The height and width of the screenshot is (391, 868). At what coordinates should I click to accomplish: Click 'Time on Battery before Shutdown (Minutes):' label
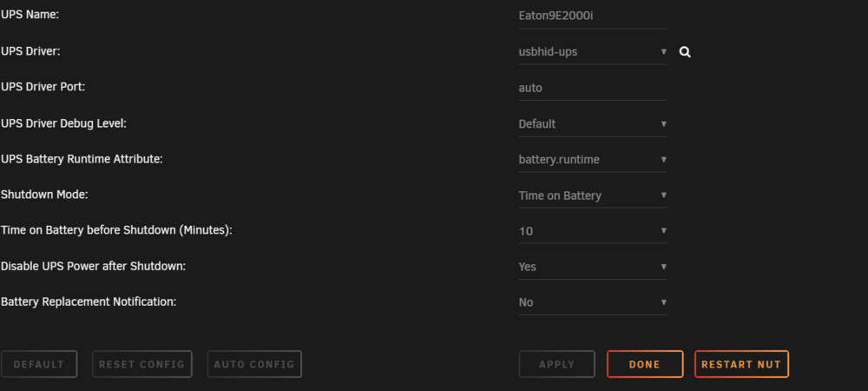coord(116,230)
